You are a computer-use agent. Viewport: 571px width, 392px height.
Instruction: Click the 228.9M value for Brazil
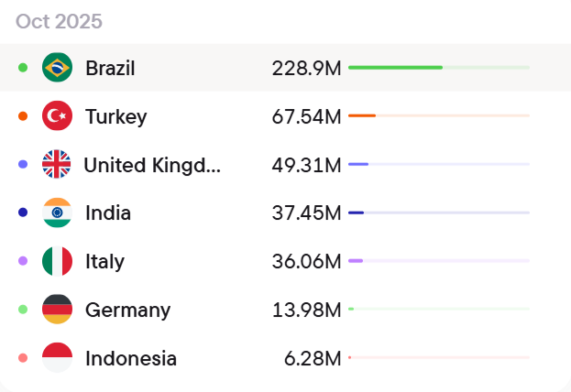[x=306, y=68]
